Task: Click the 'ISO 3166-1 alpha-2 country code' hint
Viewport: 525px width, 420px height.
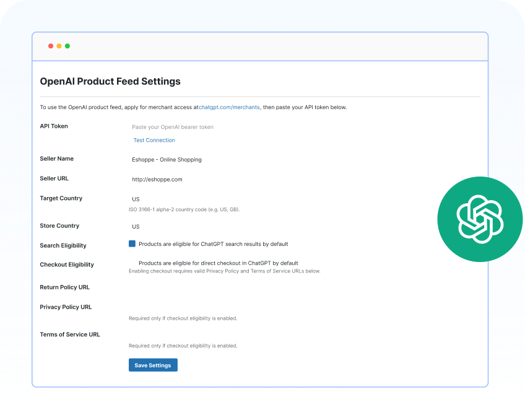Action: (184, 209)
